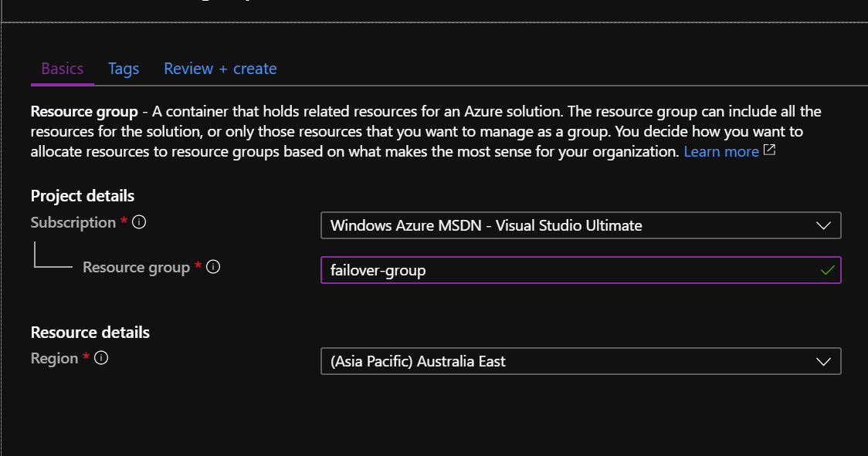The image size is (868, 456).
Task: Switch to the Review + create tab
Action: click(219, 68)
